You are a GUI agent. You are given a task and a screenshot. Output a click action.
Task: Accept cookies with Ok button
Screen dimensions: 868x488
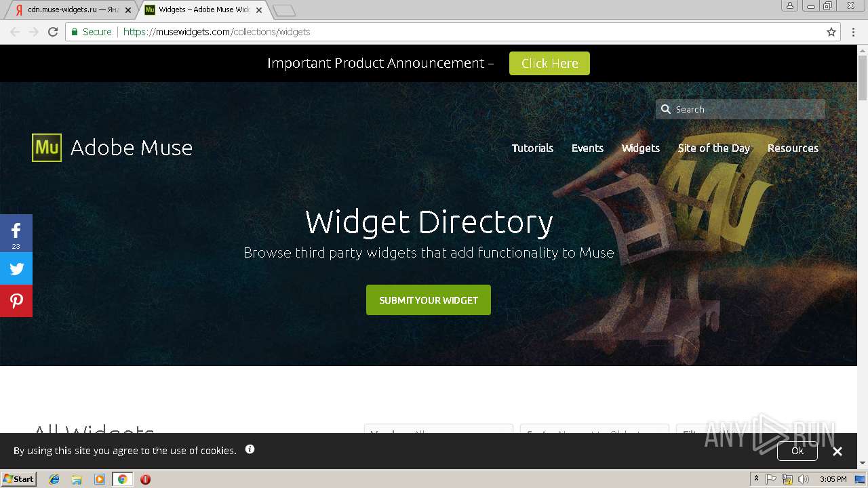point(797,450)
